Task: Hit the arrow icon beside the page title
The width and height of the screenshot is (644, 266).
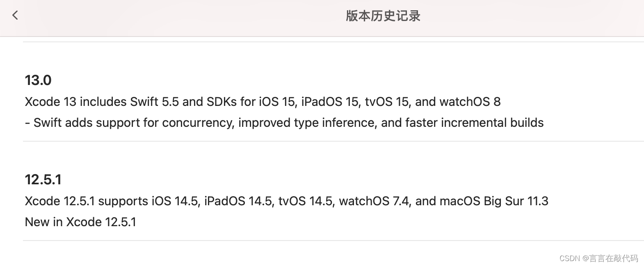Action: tap(15, 15)
